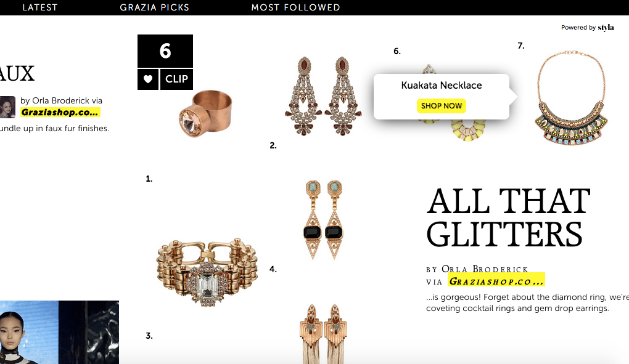Select the gold fringe tassel earrings
The width and height of the screenshot is (629, 364).
click(323, 334)
